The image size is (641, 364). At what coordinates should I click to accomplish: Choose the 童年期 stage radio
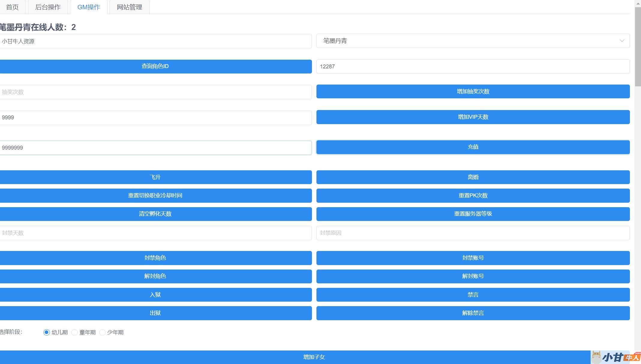(74, 332)
